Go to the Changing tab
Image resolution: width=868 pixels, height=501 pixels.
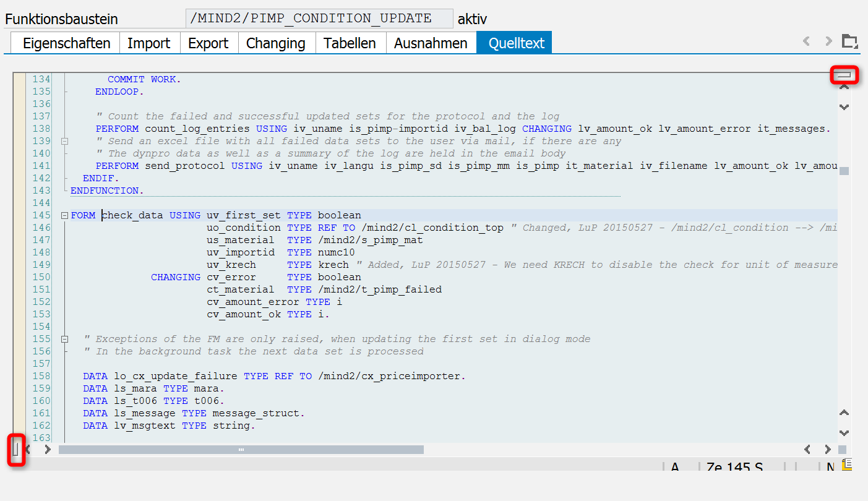(275, 43)
